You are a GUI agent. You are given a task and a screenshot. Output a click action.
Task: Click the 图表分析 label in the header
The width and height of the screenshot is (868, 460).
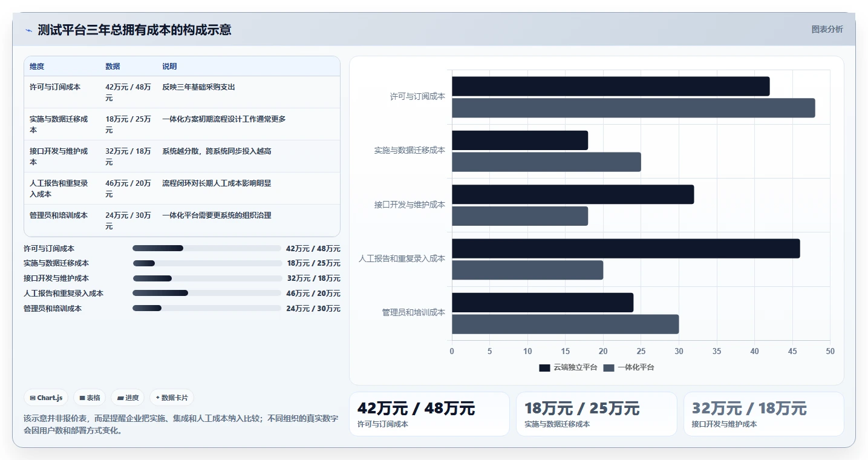[827, 29]
